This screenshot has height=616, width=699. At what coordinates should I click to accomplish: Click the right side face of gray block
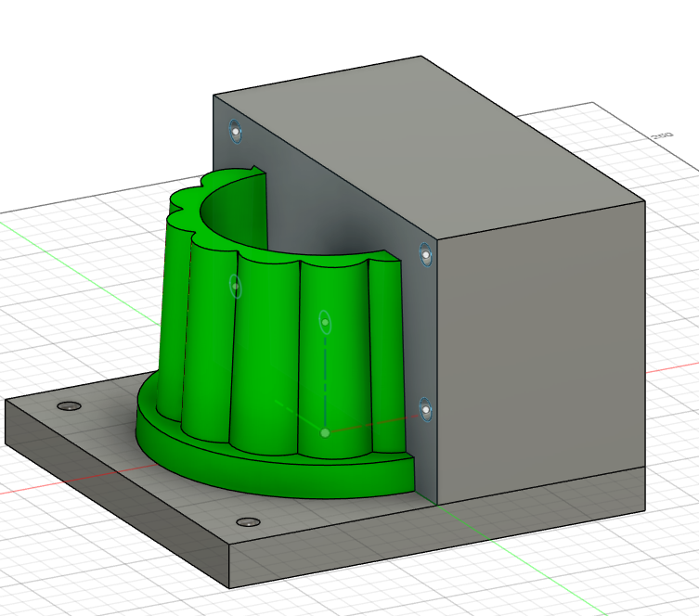538,353
